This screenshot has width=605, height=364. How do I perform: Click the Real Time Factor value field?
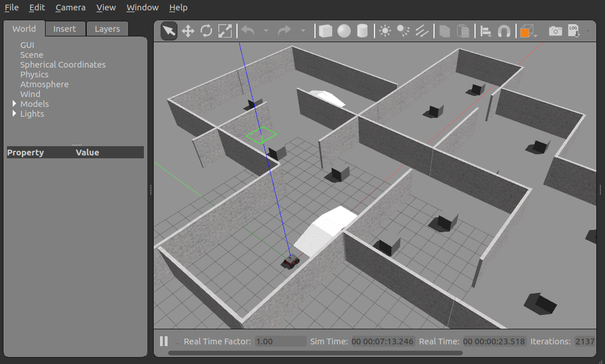pos(280,341)
